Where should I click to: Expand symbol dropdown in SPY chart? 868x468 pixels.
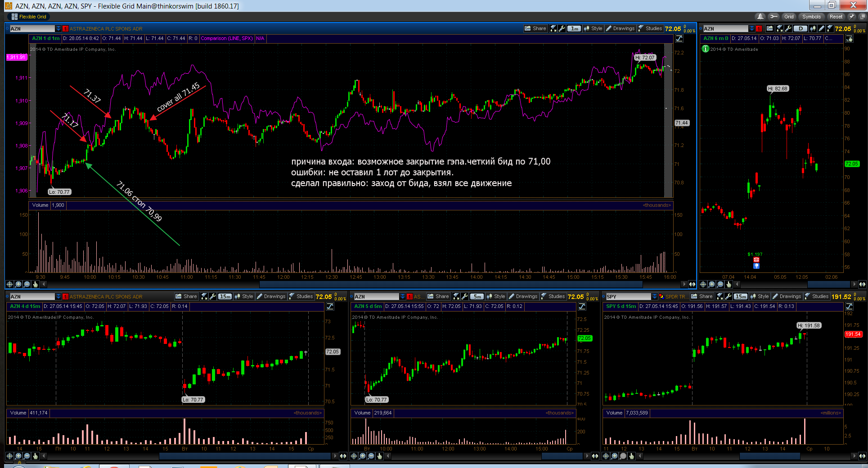[x=654, y=297]
